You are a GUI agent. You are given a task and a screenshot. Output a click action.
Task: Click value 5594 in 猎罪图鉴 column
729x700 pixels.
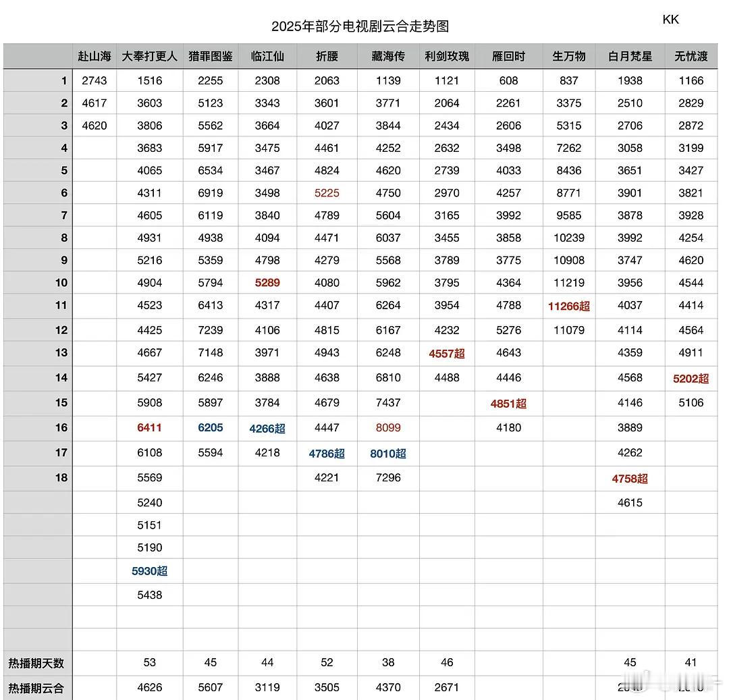point(210,453)
